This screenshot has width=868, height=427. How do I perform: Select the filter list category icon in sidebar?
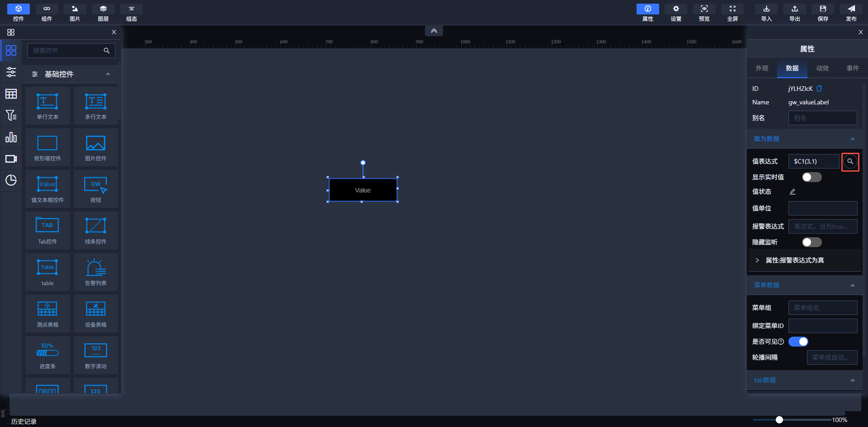tap(11, 115)
